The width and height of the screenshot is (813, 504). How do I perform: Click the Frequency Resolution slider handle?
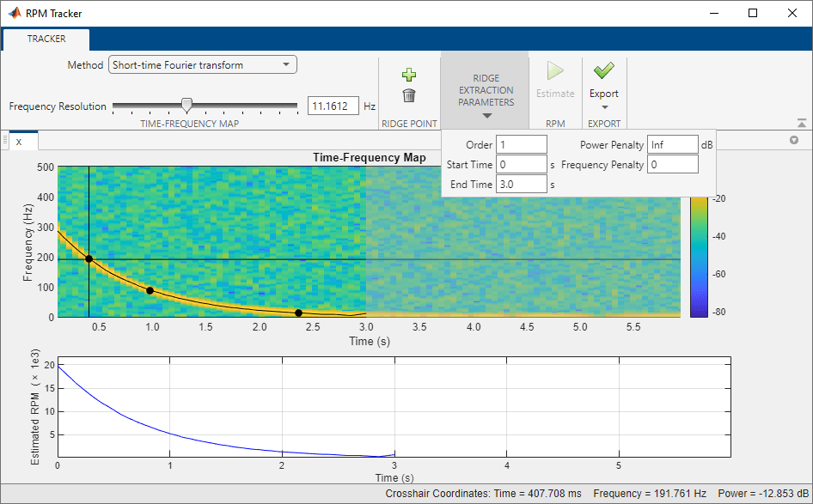(186, 106)
